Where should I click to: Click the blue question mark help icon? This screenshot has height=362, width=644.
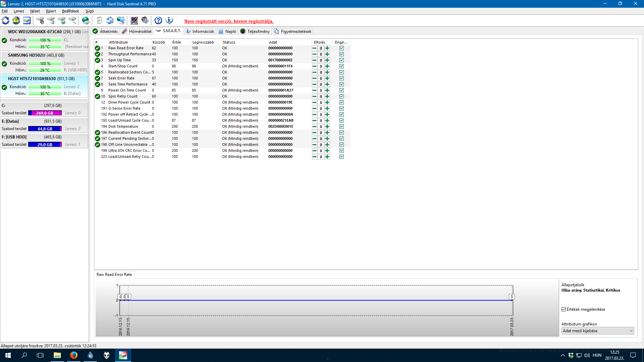(x=158, y=21)
